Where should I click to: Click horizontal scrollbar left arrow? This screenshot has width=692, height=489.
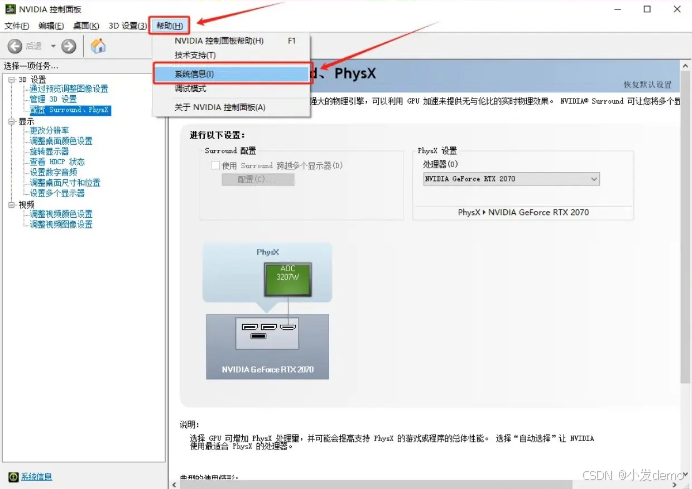[174, 485]
